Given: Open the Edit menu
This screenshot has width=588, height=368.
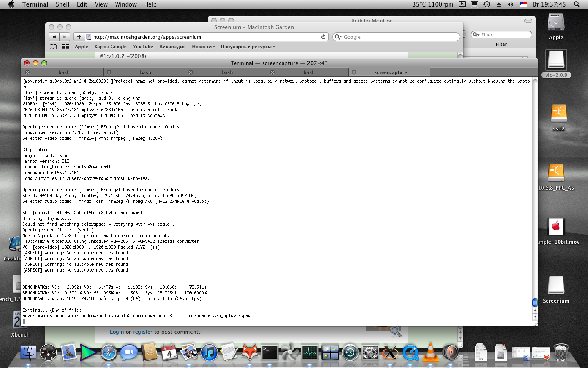Looking at the screenshot, I should point(82,4).
